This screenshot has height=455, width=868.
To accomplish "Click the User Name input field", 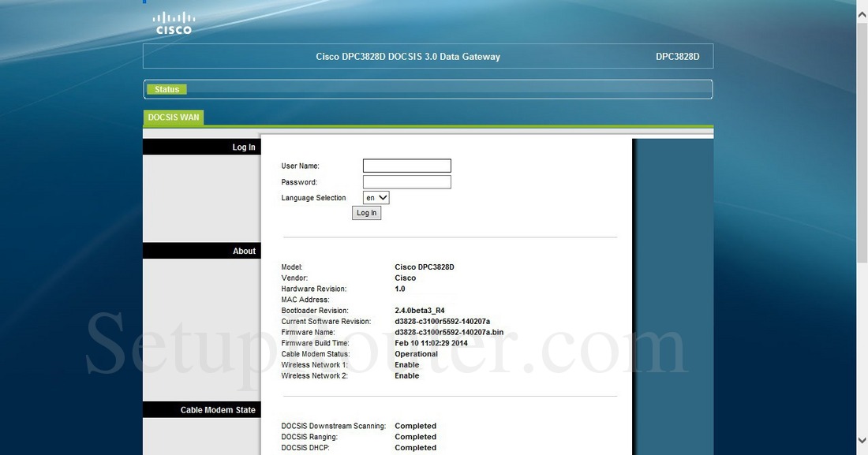I will click(407, 166).
